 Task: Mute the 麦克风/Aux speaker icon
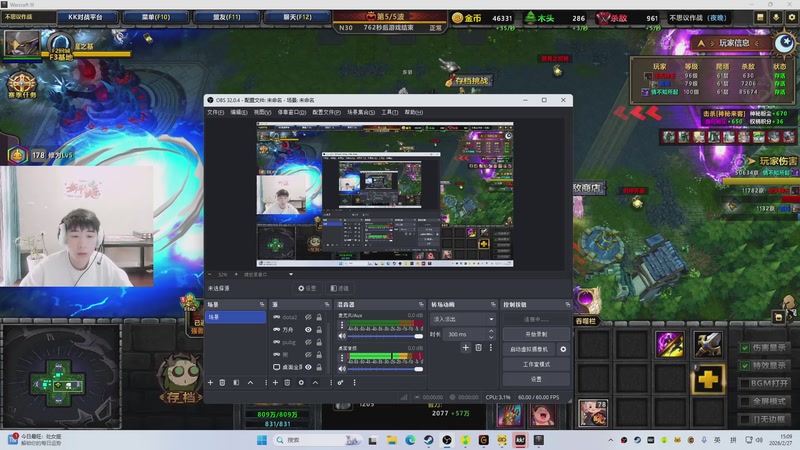point(342,336)
